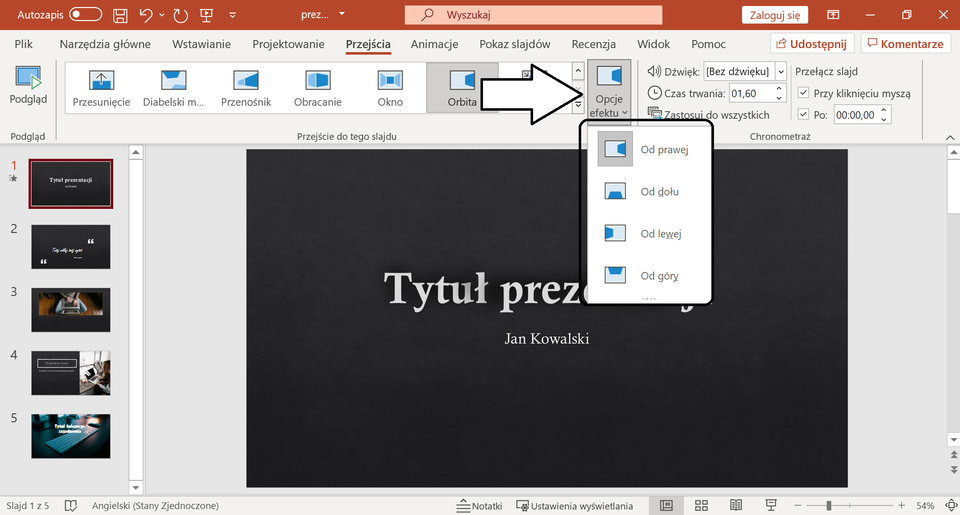
Task: Open the Recenzja tab
Action: [593, 44]
